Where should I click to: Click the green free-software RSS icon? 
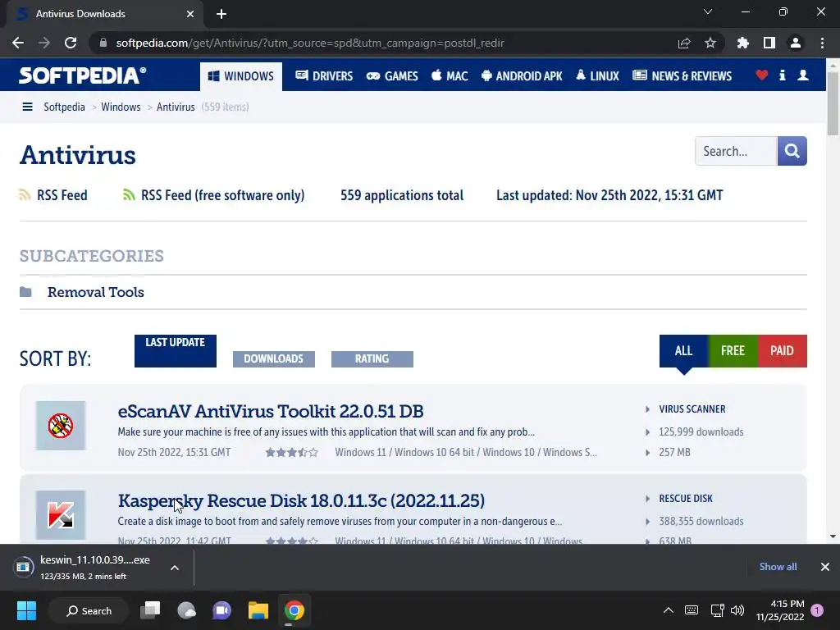(x=129, y=195)
